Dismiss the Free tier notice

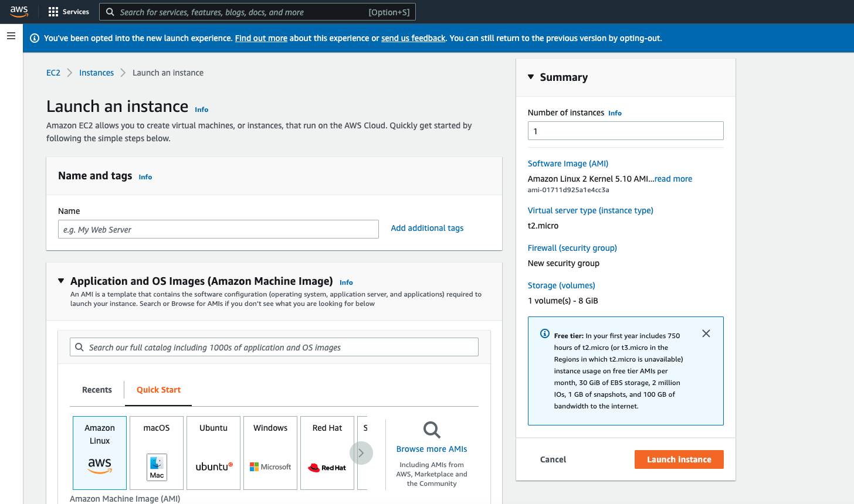click(x=706, y=333)
